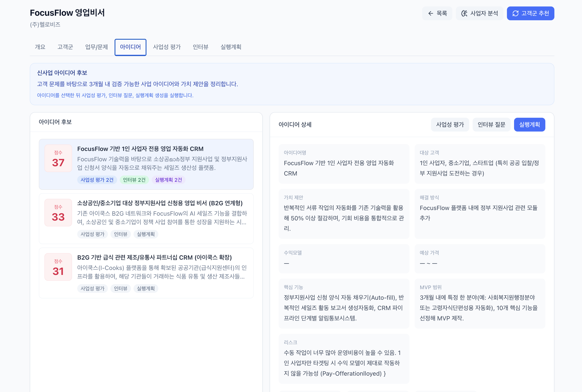582x392 pixels.
Task: Click the 아이디어 후보 panel heading
Action: 55,122
